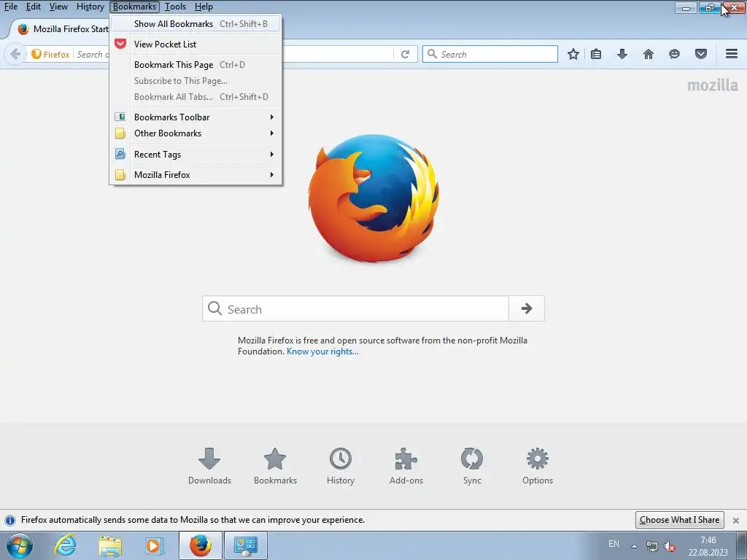Open the remaining taskbar application button
The image size is (747, 560).
coord(245,545)
